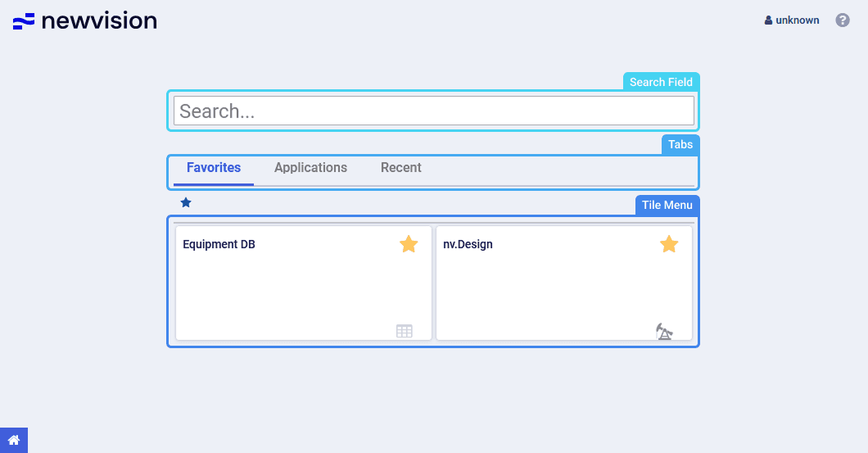Screen dimensions: 868x453
Task: Open the Recent tab
Action: pyautogui.click(x=400, y=168)
